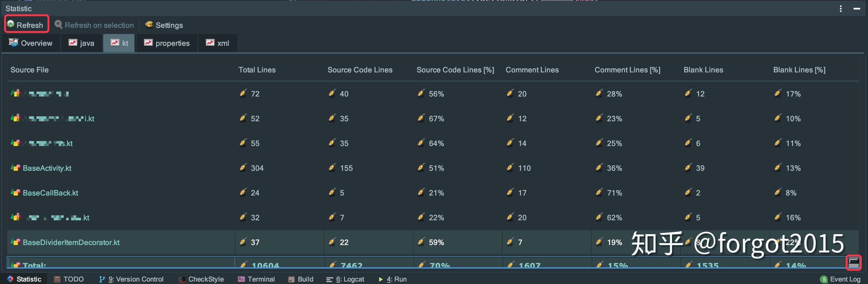Click the Event Log notification badge
This screenshot has height=284, width=868.
(x=824, y=279)
